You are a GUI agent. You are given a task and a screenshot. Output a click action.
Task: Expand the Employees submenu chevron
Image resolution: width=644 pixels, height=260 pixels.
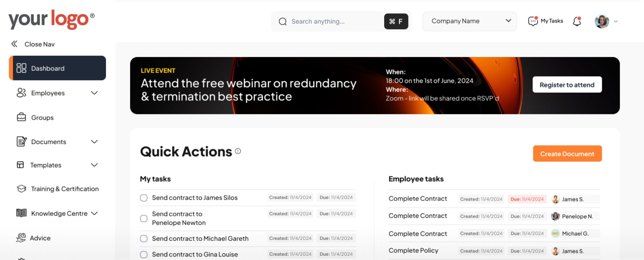[94, 93]
